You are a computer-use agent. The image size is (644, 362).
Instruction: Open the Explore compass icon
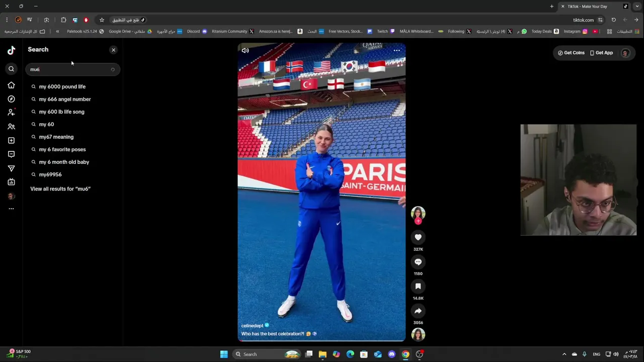(x=11, y=99)
